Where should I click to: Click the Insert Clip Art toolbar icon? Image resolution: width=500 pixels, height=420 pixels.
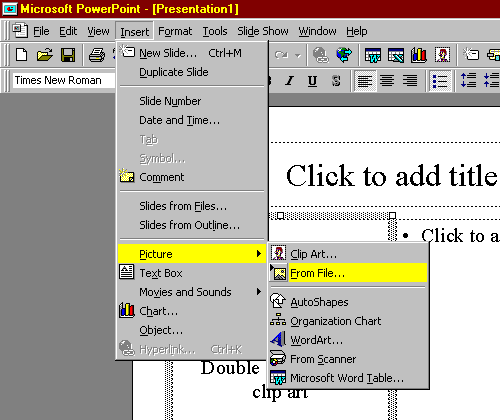442,55
